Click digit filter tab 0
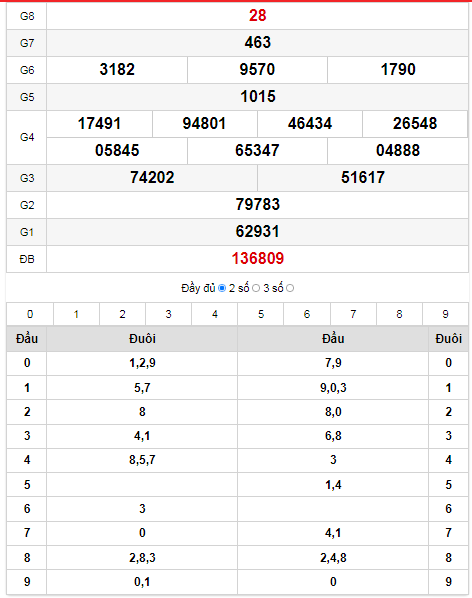472x598 pixels. pyautogui.click(x=30, y=314)
